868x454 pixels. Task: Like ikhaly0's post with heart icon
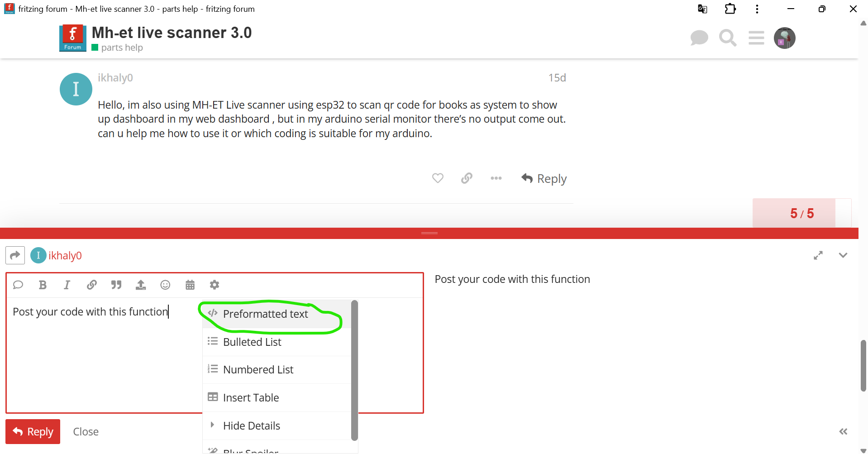click(x=438, y=178)
